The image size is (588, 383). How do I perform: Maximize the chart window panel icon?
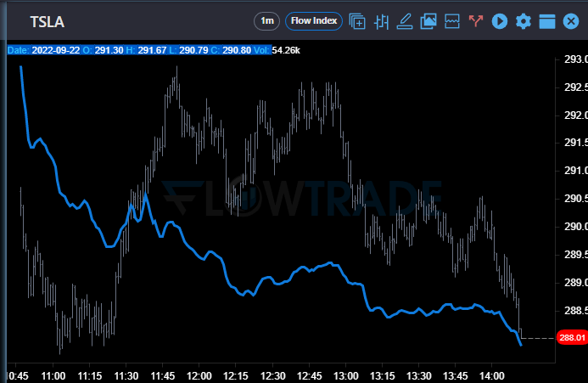[x=547, y=21]
